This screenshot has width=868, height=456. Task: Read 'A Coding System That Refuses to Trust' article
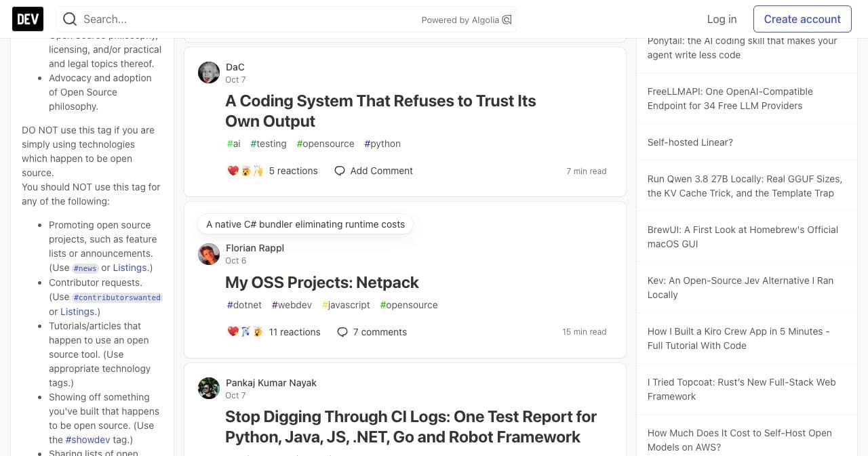tap(380, 111)
